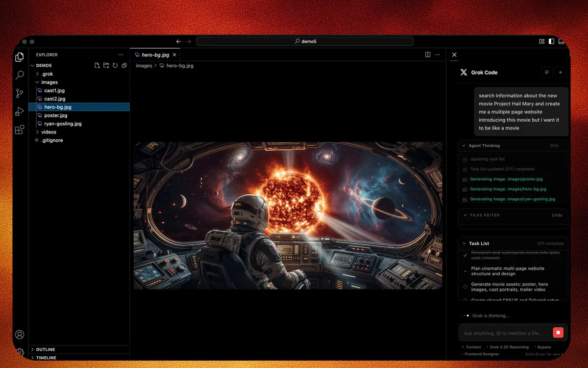Toggle the bottom panel from title bar
The image size is (588, 368).
click(561, 42)
